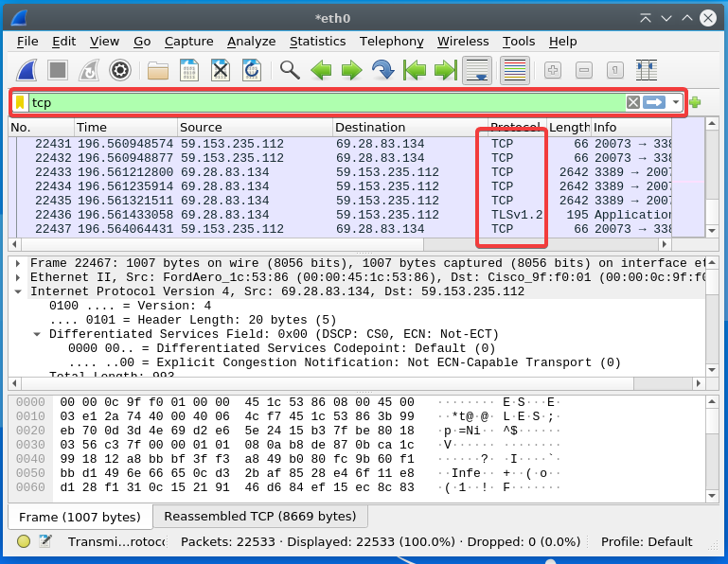Viewport: 728px width, 564px height.
Task: Jump to the last packet icon
Action: coord(445,71)
